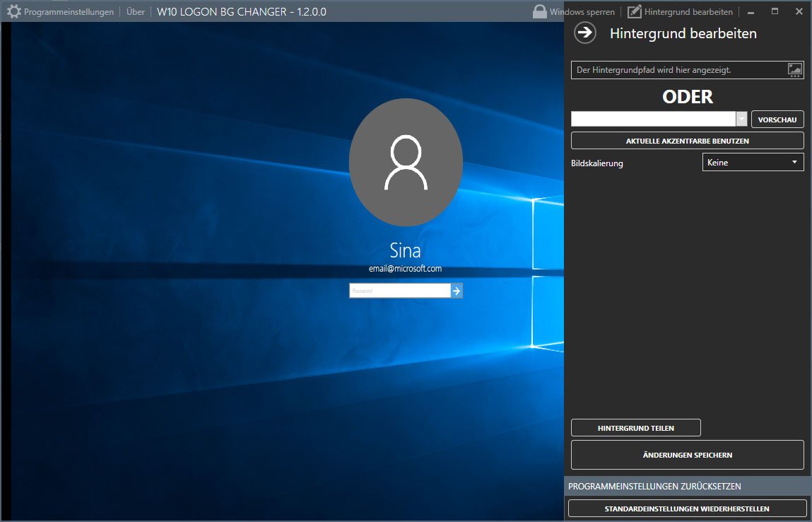Open the color picker combo box dropdown arrow
The image size is (812, 522).
[741, 119]
